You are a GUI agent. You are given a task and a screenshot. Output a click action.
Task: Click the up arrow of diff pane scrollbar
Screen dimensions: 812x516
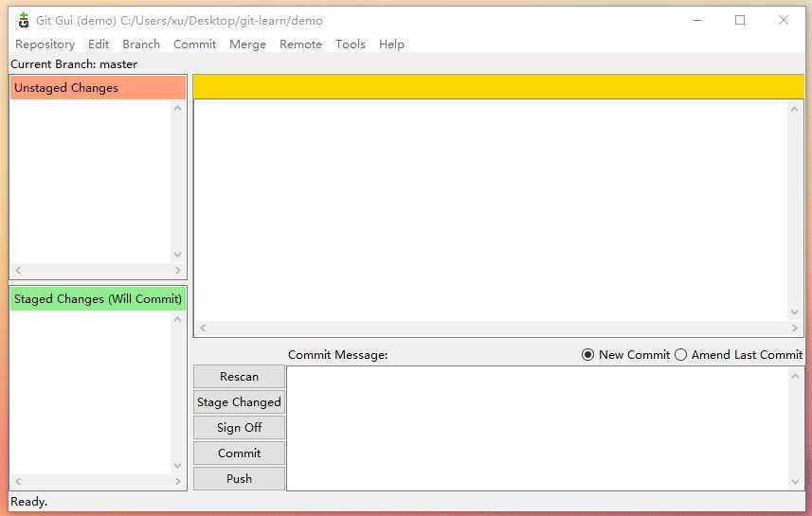(x=795, y=109)
